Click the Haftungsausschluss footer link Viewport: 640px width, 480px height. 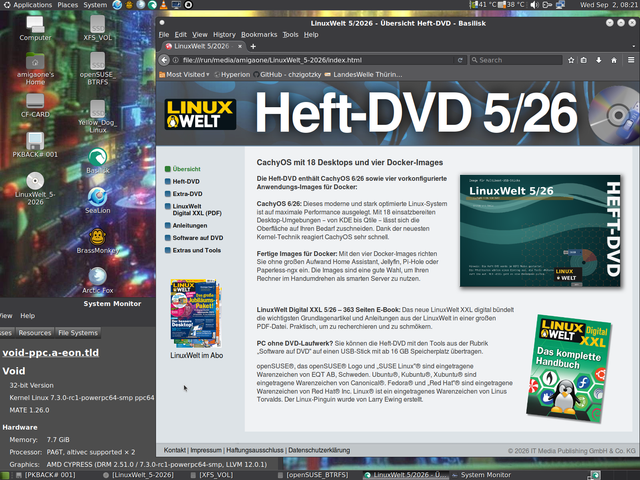(x=255, y=450)
